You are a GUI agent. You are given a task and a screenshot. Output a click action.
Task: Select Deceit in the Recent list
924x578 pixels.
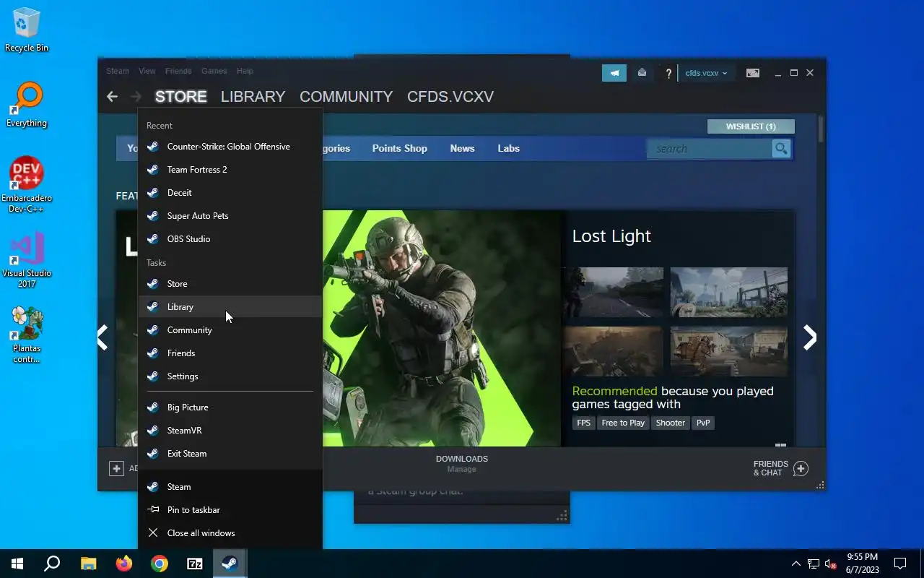coord(230,193)
